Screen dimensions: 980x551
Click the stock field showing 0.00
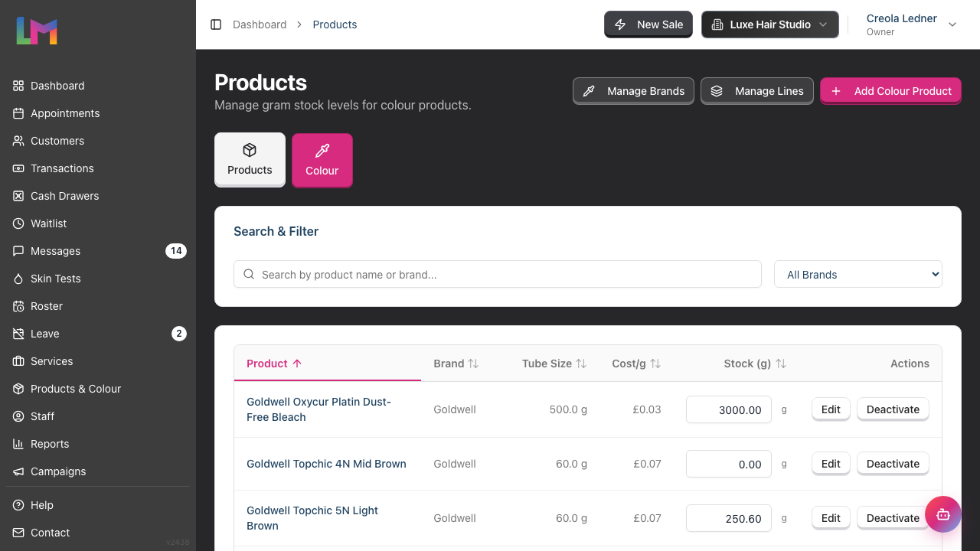[729, 464]
